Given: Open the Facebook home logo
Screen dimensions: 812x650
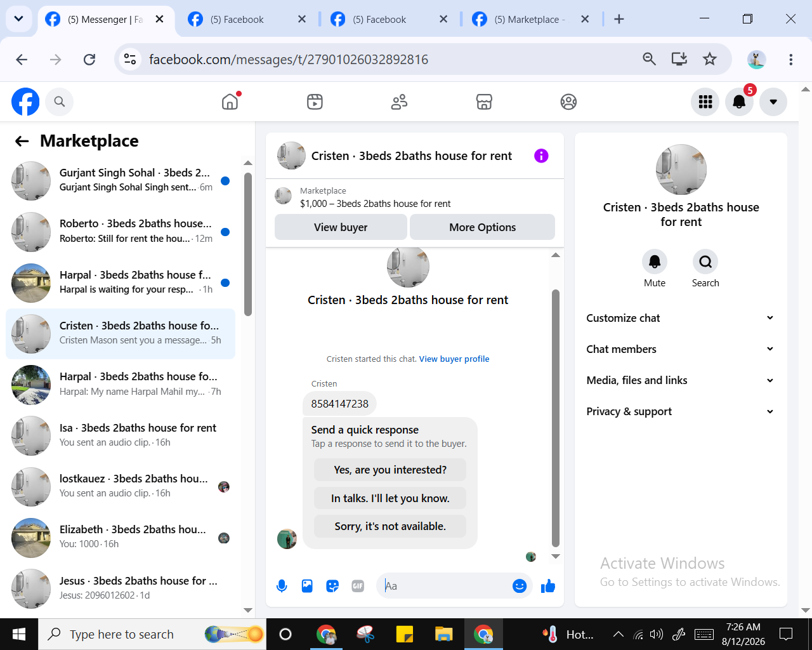Looking at the screenshot, I should (x=25, y=102).
